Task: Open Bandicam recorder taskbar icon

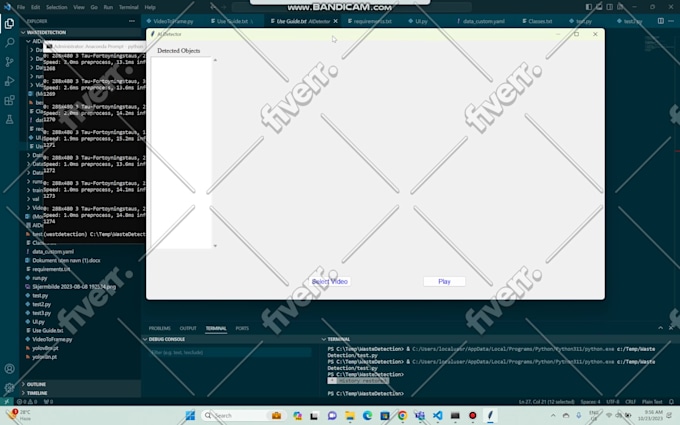Action: point(473,415)
